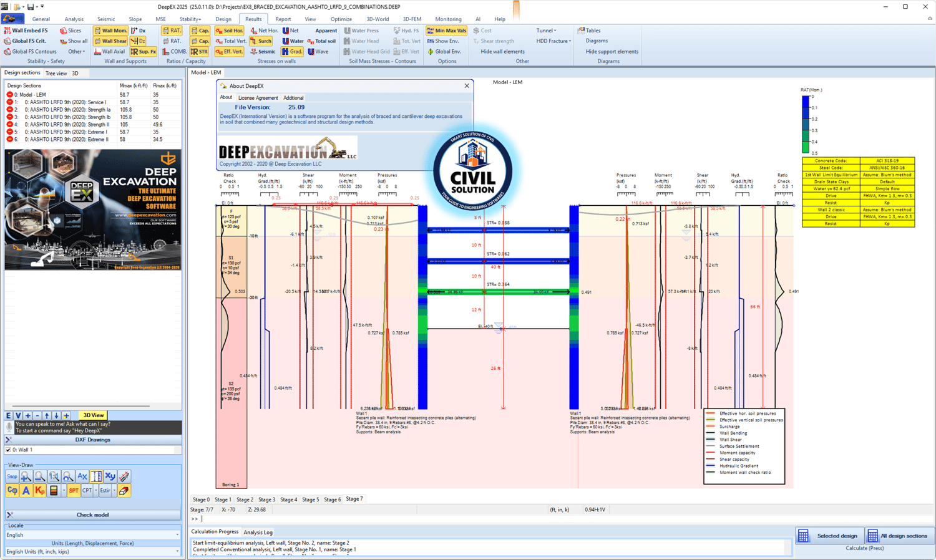Switch to the Tree view tab
This screenshot has height=560, width=936.
56,74
